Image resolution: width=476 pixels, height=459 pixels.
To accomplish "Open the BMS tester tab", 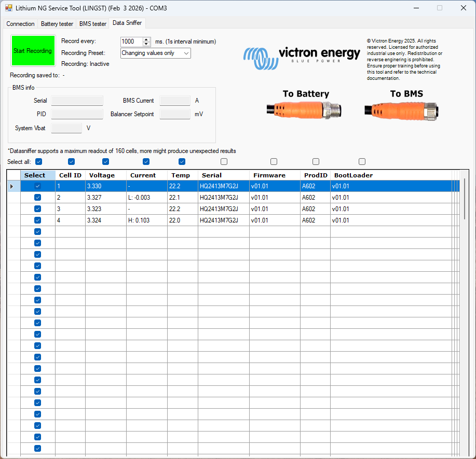I will tap(93, 24).
